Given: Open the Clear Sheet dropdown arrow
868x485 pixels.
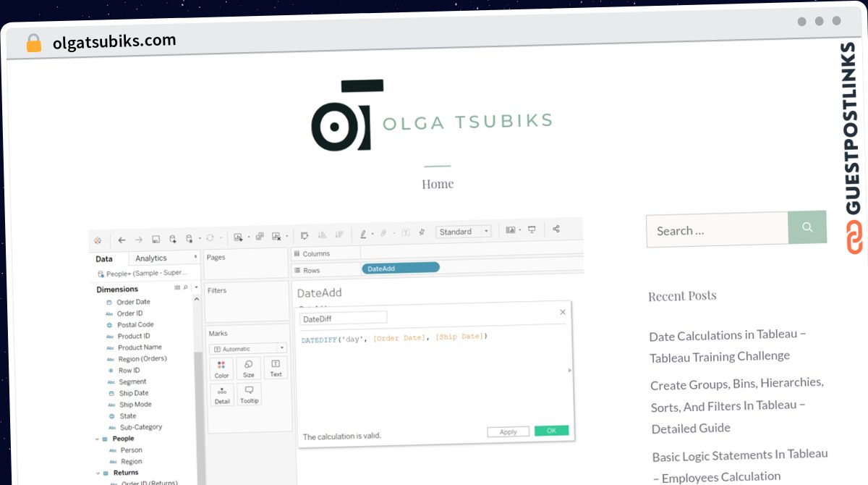Looking at the screenshot, I should 287,236.
